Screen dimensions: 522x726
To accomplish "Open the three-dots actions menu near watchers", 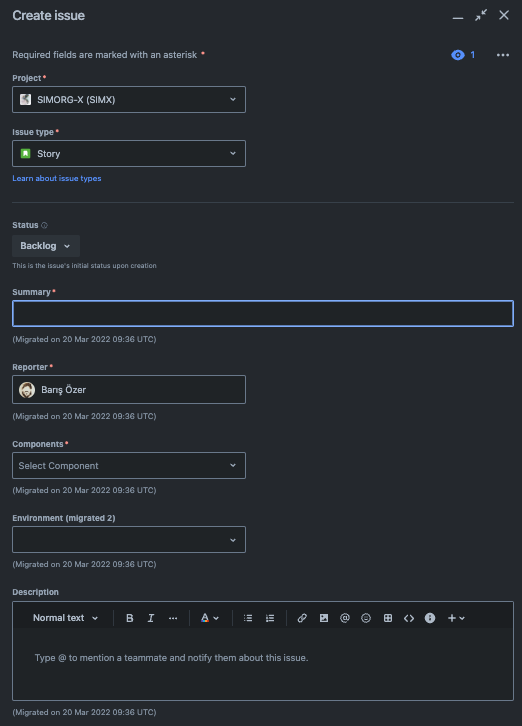I will pos(503,55).
